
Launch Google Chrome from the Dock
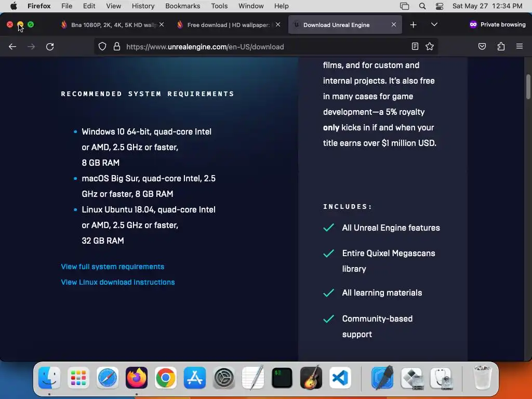click(x=166, y=378)
